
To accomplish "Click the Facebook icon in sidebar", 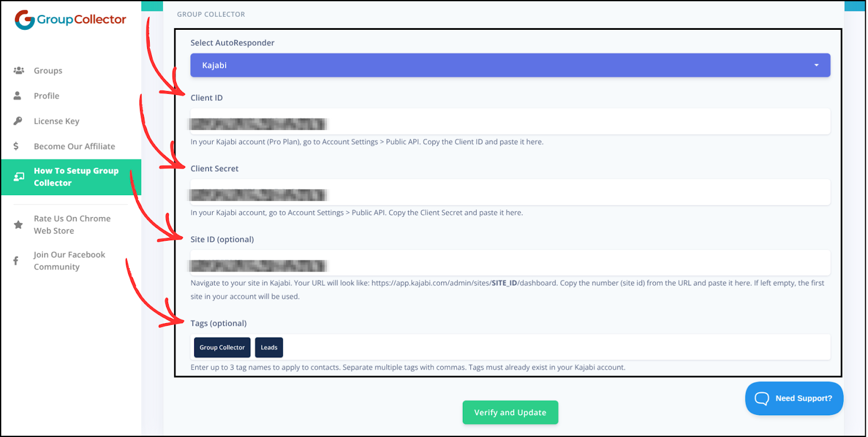I will 16,261.
